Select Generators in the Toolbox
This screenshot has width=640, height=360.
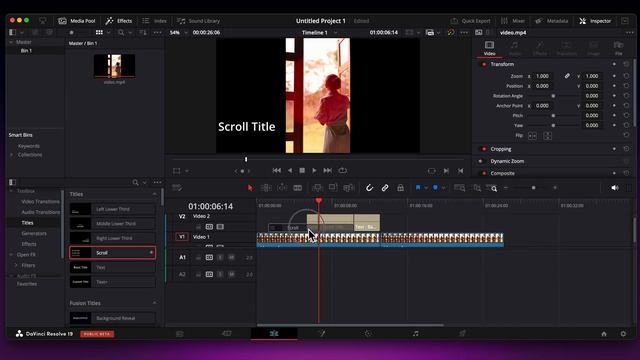point(34,233)
